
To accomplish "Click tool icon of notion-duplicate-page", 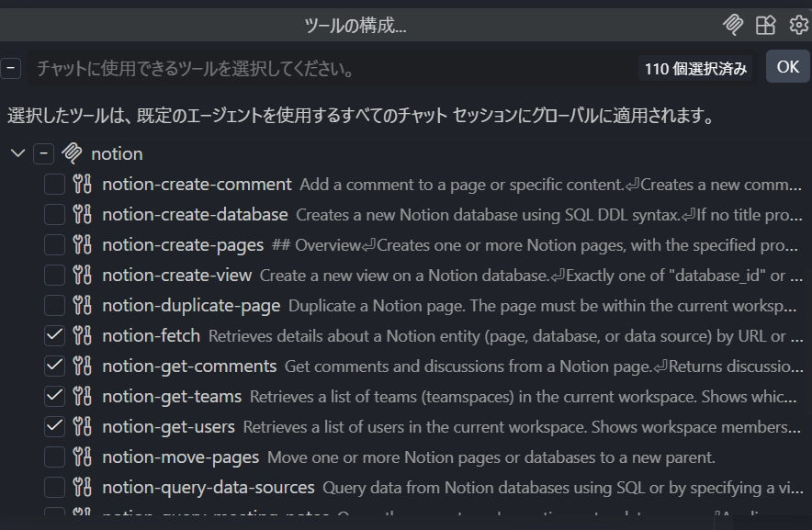I will point(83,305).
